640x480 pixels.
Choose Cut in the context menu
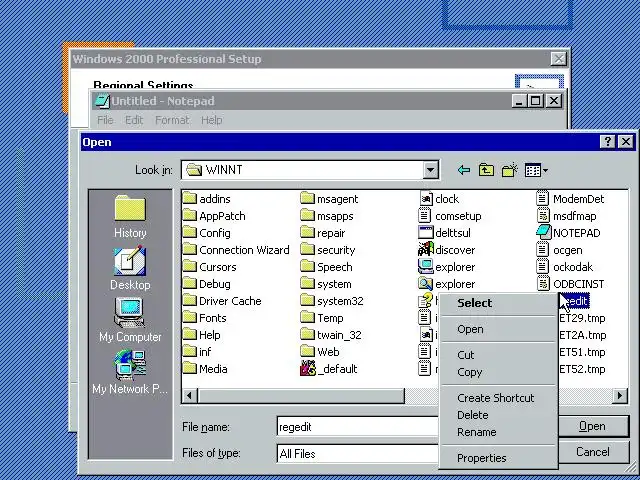coord(498,355)
